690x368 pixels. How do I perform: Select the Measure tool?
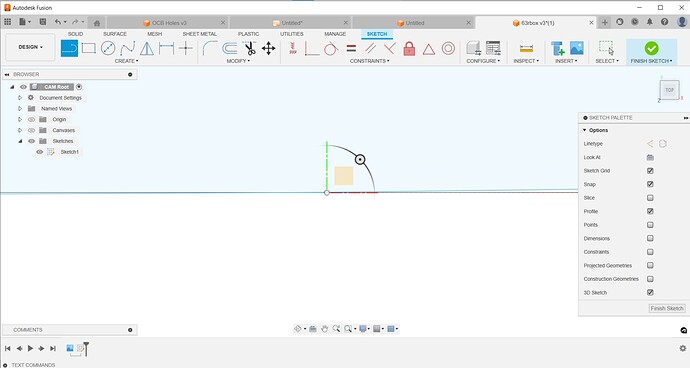click(526, 48)
